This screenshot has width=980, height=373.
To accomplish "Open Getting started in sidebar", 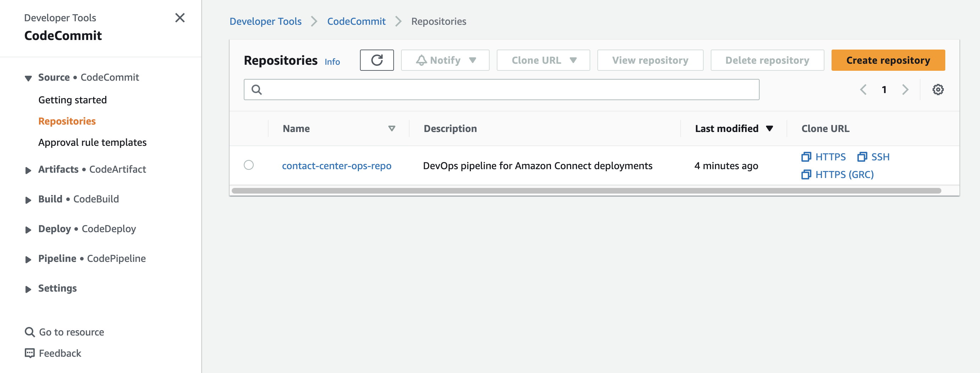I will (72, 100).
